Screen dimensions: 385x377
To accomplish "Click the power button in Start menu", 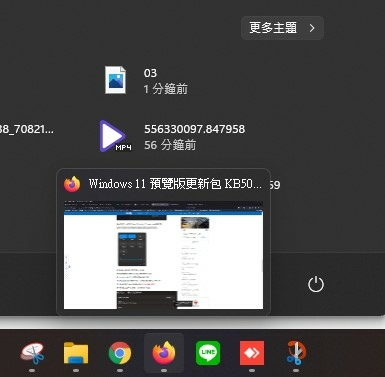I will 316,284.
